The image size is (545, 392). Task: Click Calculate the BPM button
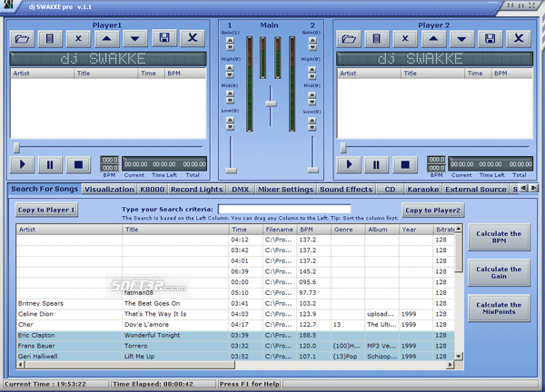(499, 237)
